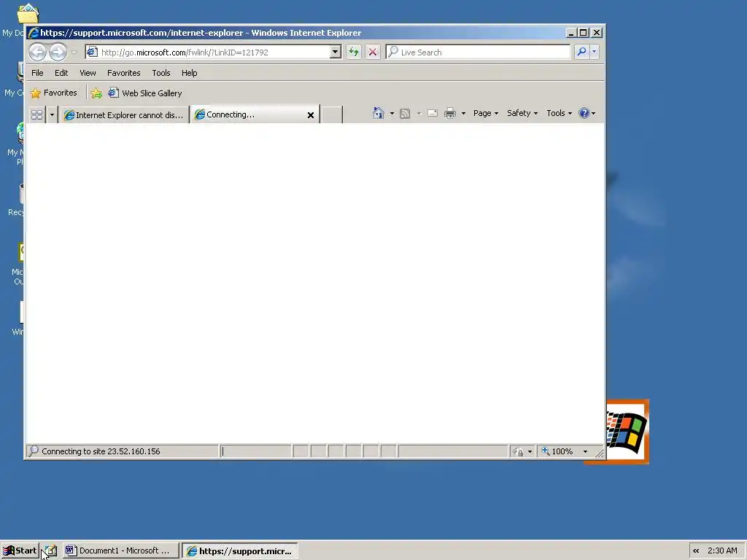Expand the tab list dropdown arrow

(x=52, y=114)
